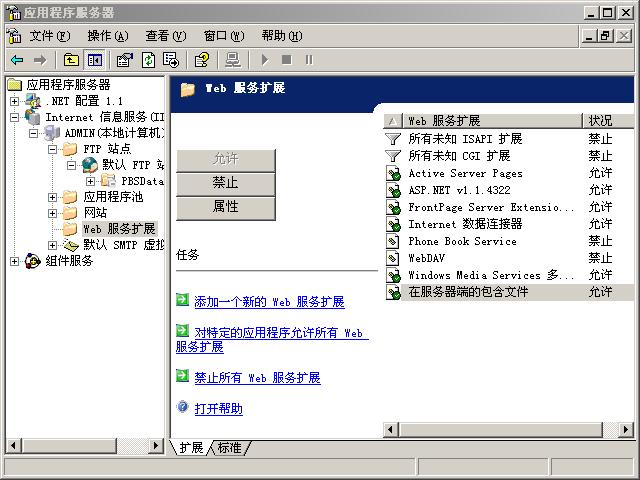Screen dimensions: 640x480
Task: Open the 打开帮助 link
Action: pos(218,409)
